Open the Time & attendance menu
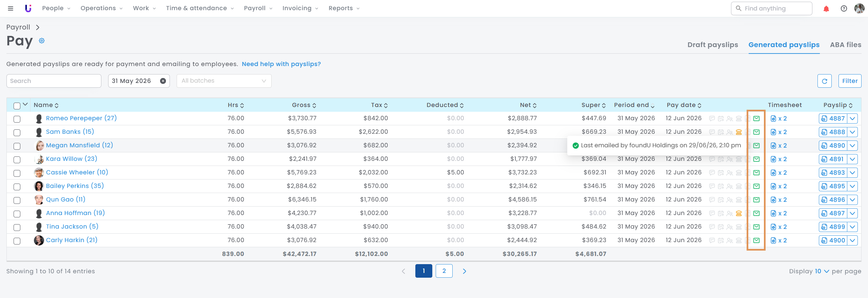The width and height of the screenshot is (868, 298). click(200, 8)
